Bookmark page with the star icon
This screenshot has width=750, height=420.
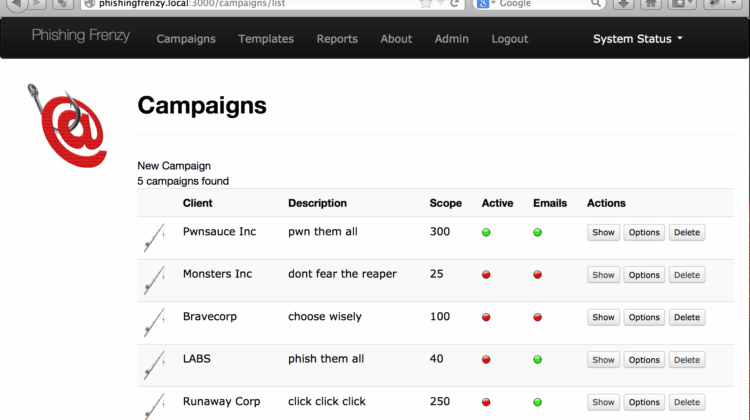(x=425, y=4)
